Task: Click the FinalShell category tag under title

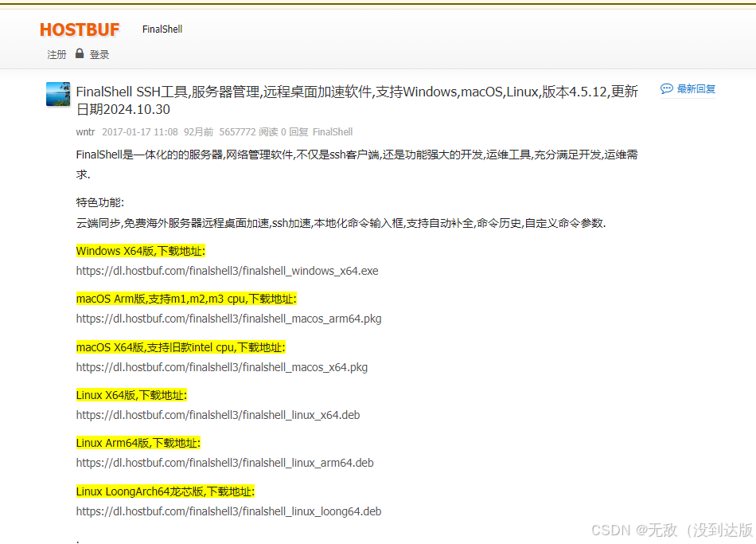Action: coord(333,132)
